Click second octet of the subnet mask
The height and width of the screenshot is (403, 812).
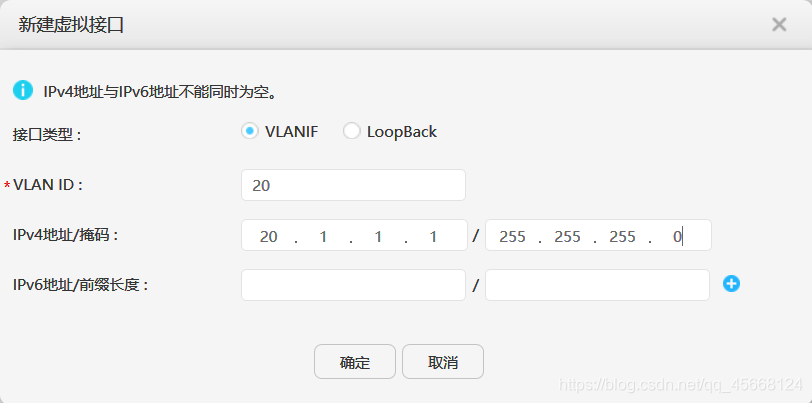[568, 237]
